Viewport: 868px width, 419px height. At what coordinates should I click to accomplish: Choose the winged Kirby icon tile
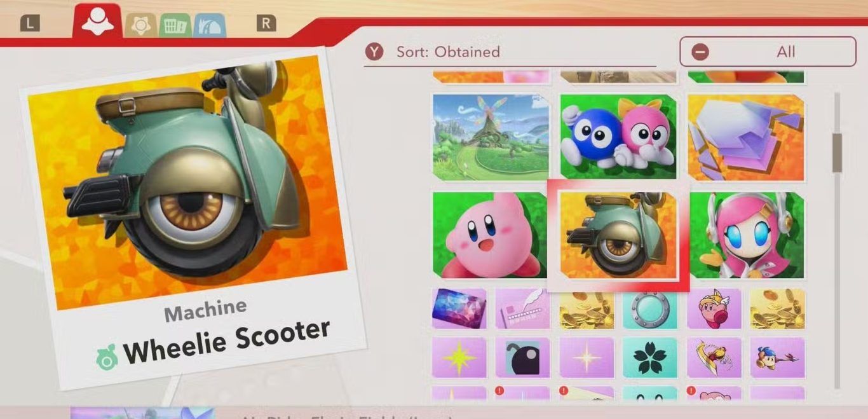pos(714,309)
